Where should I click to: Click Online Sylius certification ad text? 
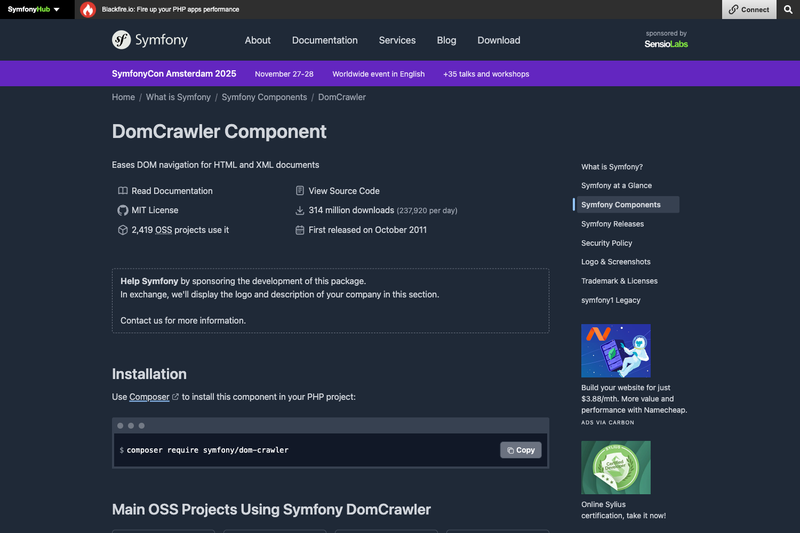pyautogui.click(x=623, y=510)
